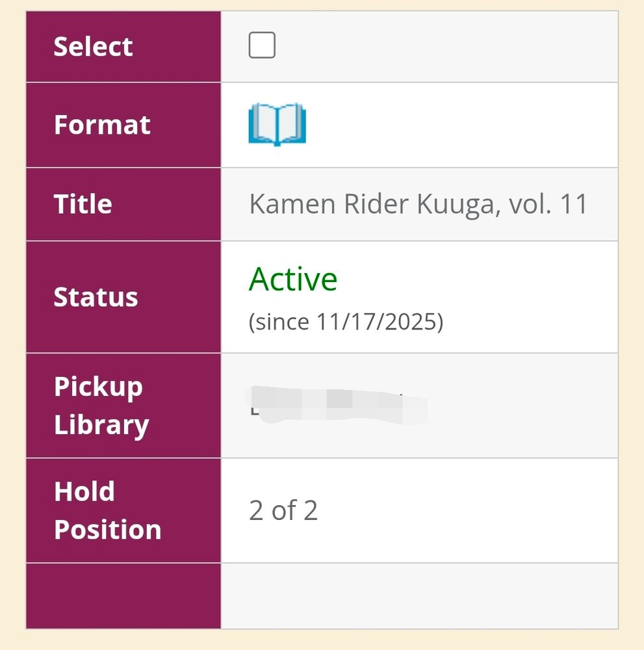
Task: Click the empty gray cell in the last row
Action: click(x=419, y=595)
